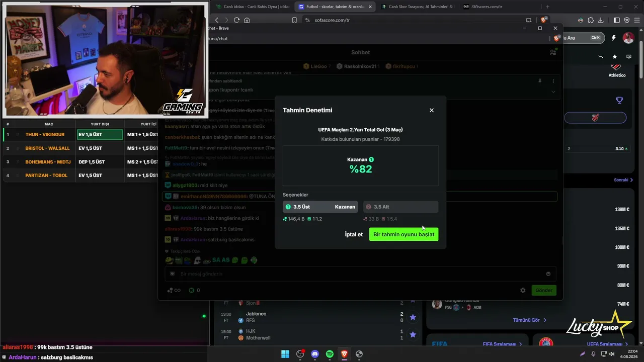Screen dimensions: 644x362
Task: Open chat settings gear
Action: click(523, 290)
